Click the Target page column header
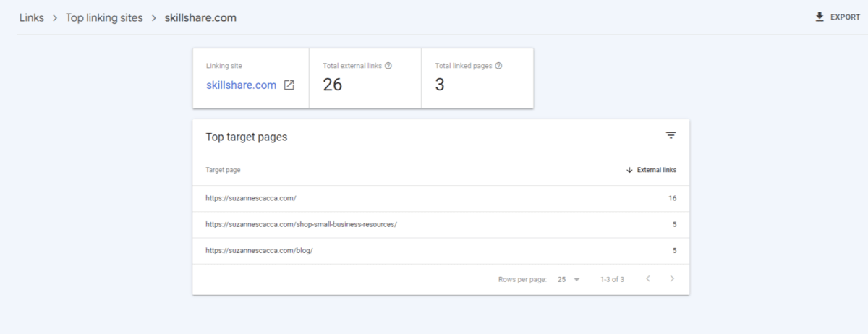Image resolution: width=868 pixels, height=334 pixels. click(x=223, y=170)
